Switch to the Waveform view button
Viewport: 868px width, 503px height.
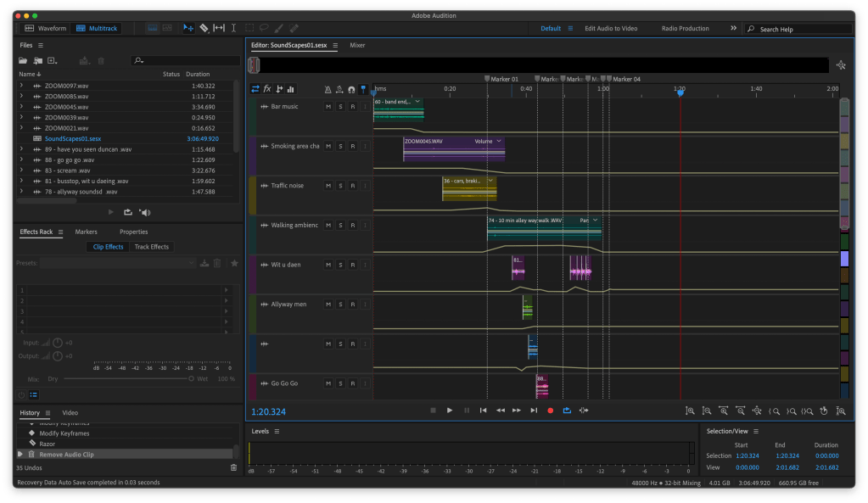pyautogui.click(x=47, y=28)
